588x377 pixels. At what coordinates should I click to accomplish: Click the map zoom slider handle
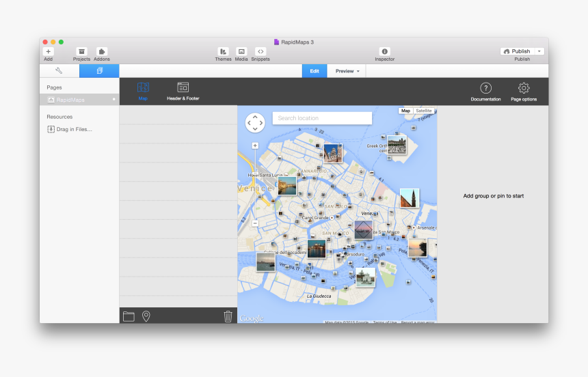coord(255,174)
